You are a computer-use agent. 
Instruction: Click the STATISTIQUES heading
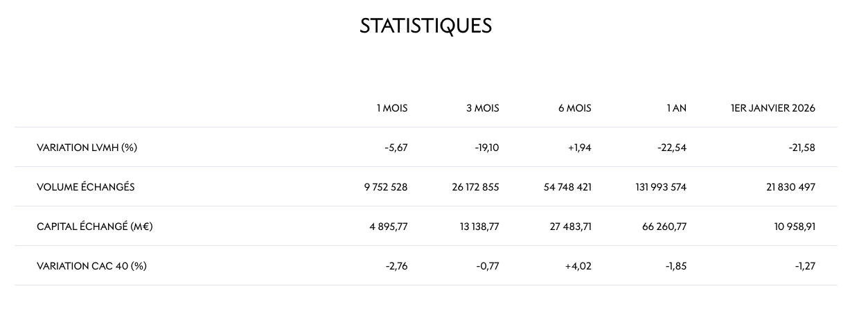tap(425, 26)
